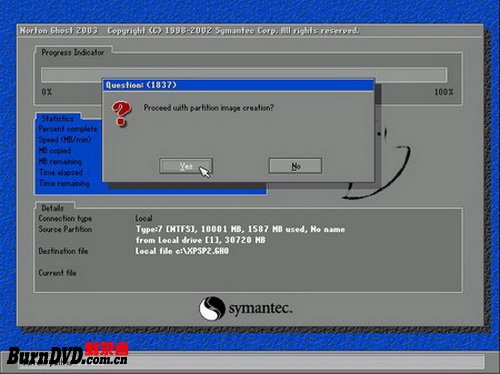Click the progress indicator bar
The height and width of the screenshot is (374, 500).
[244, 75]
